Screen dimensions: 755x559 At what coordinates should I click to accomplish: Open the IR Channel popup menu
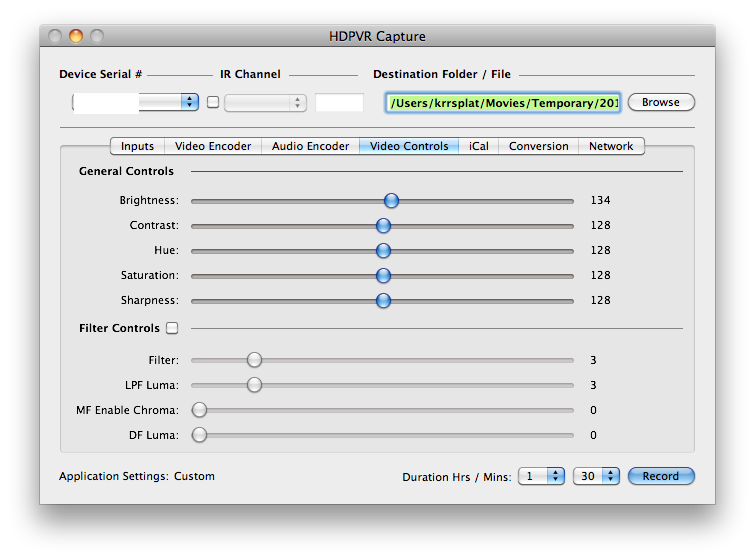[265, 103]
